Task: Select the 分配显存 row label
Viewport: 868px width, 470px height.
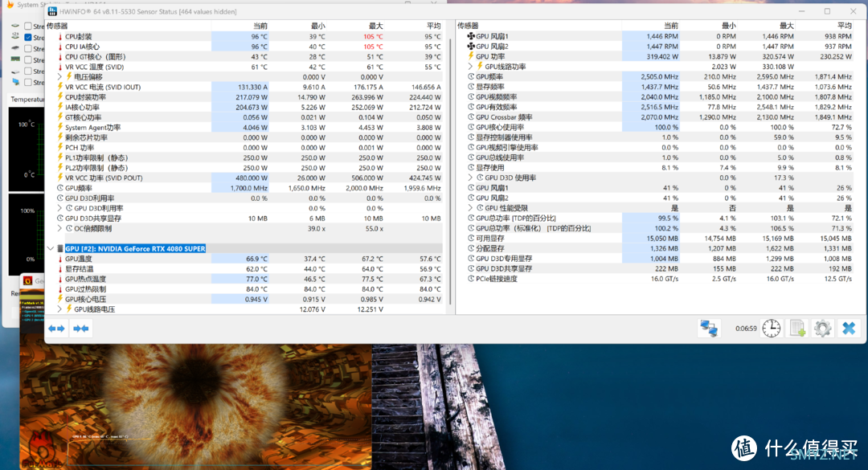Action: click(x=490, y=248)
